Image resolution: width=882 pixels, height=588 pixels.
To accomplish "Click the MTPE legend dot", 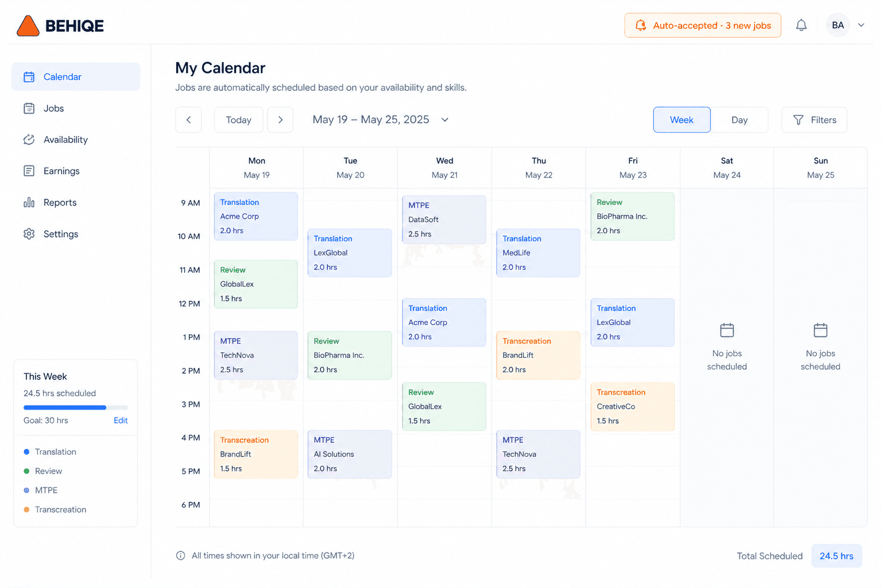I will coord(26,490).
